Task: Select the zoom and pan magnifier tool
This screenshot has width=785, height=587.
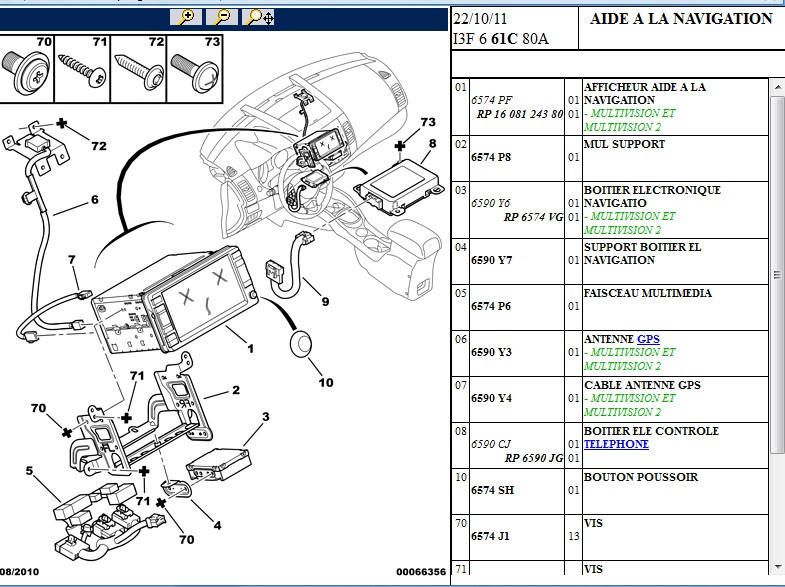Action: (x=258, y=17)
